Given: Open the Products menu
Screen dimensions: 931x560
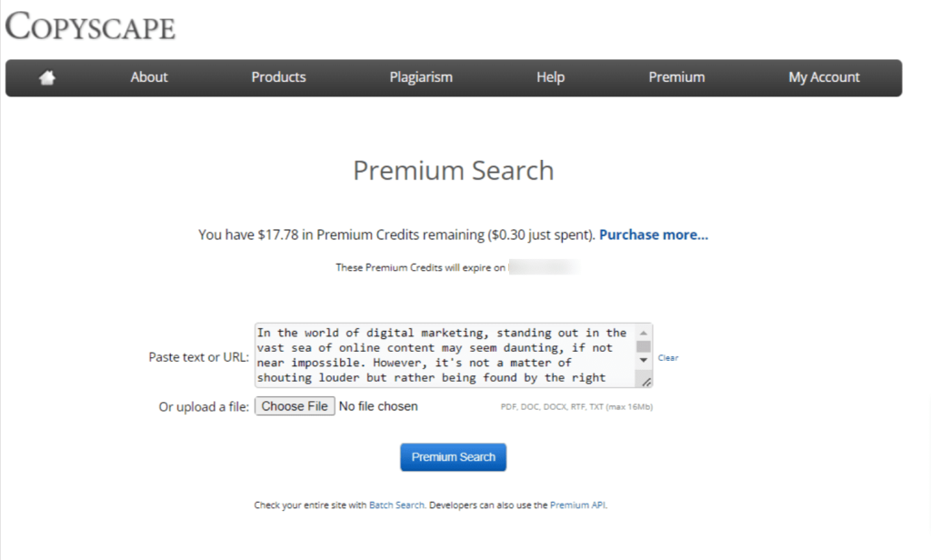Looking at the screenshot, I should tap(278, 77).
